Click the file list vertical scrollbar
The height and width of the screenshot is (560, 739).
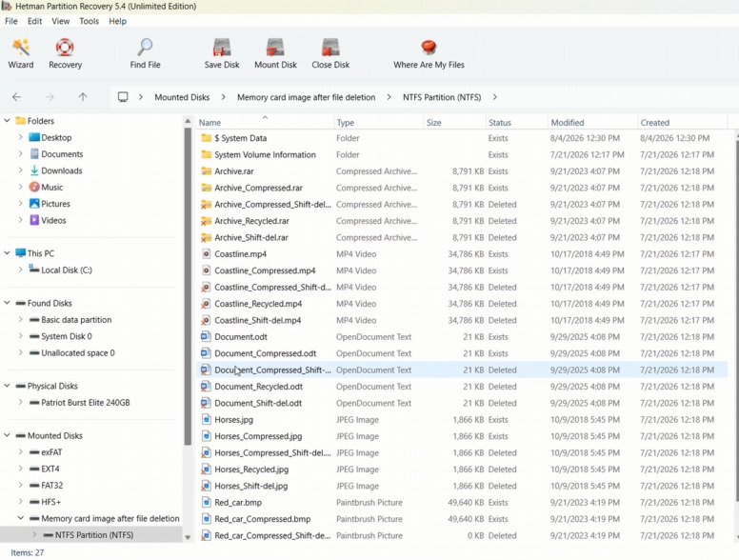736,321
